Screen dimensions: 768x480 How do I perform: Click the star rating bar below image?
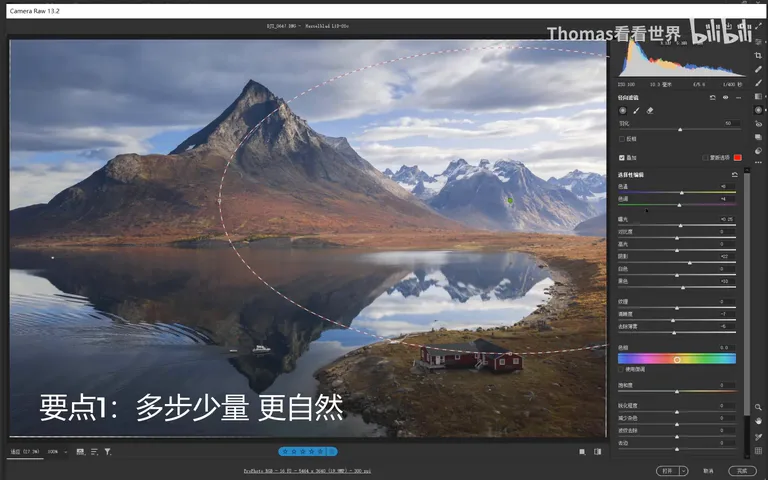pyautogui.click(x=308, y=452)
